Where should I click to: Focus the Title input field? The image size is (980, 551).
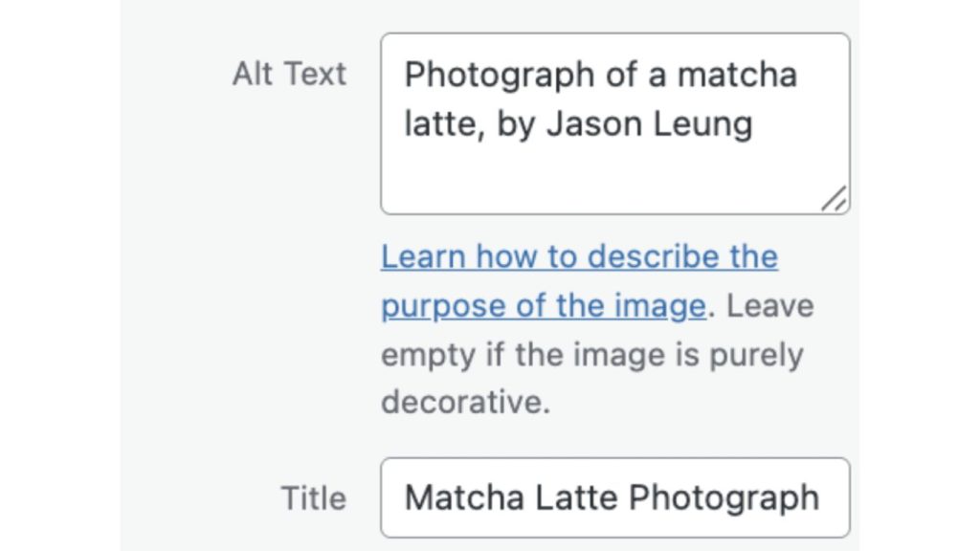pyautogui.click(x=614, y=497)
